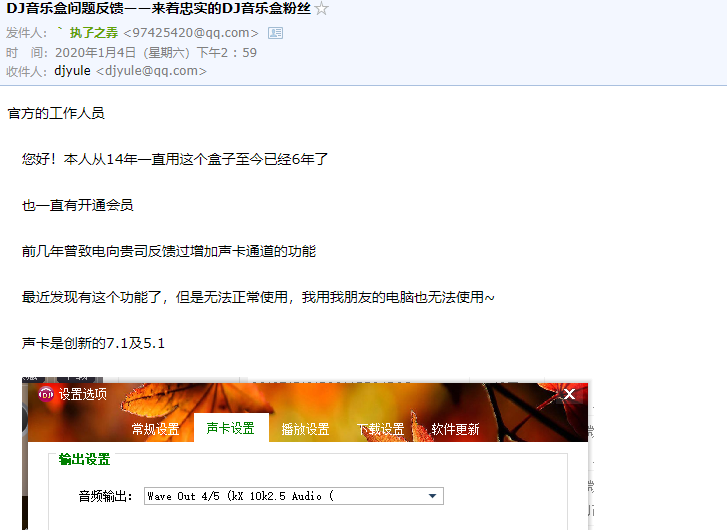Image resolution: width=727 pixels, height=530 pixels.
Task: Go to the 下载设置 tab
Action: tap(381, 429)
